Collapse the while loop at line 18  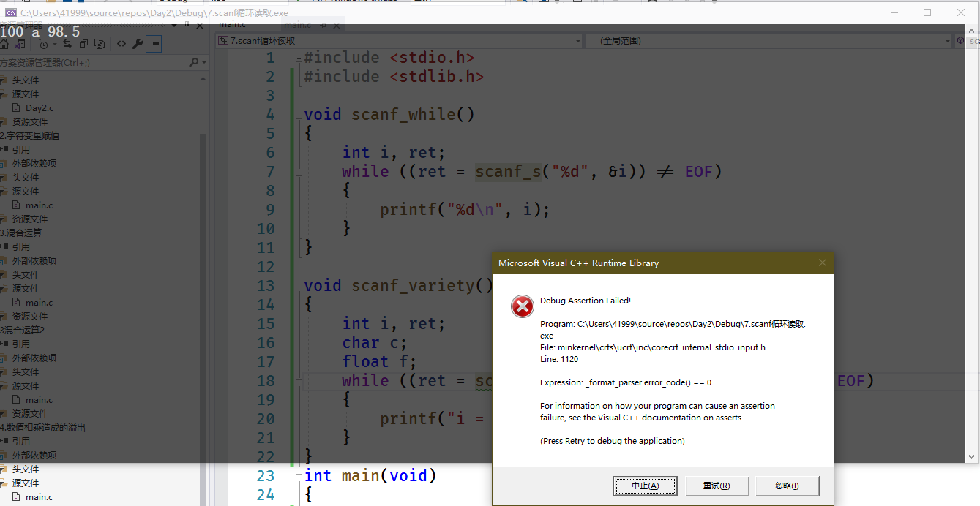tap(298, 382)
